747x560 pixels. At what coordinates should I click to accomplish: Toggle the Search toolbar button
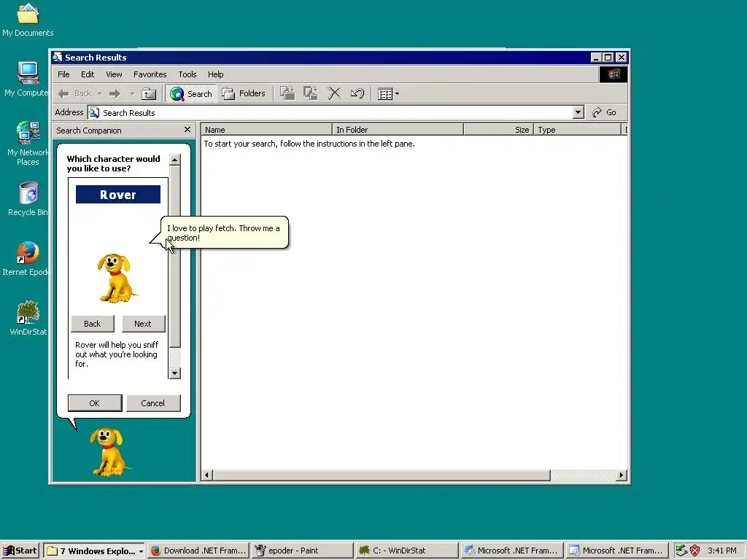(190, 94)
